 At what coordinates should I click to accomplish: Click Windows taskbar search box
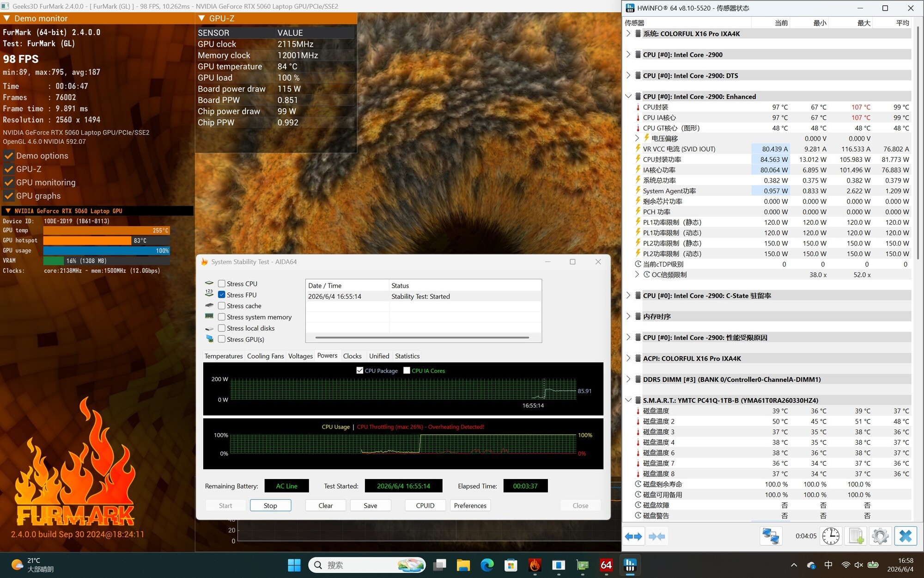pos(367,565)
